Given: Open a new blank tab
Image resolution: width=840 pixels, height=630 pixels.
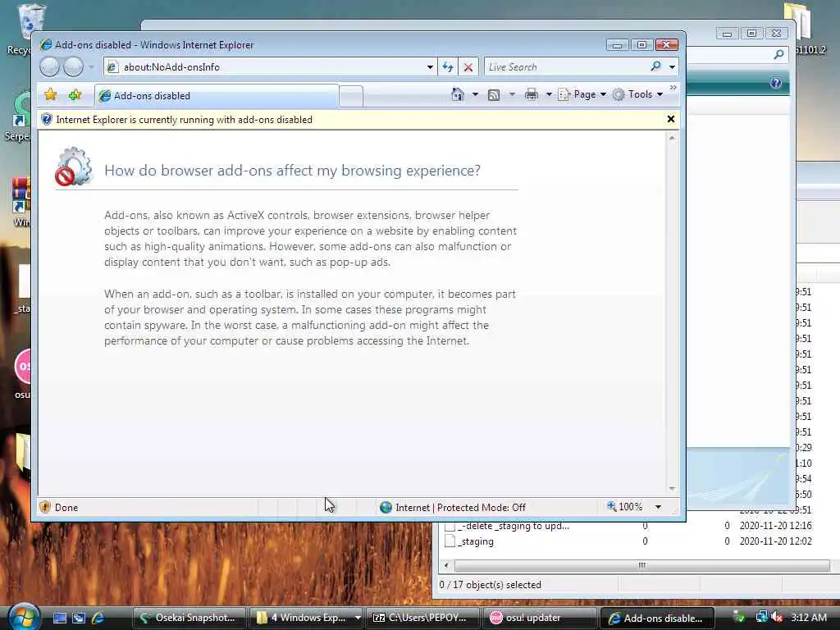Looking at the screenshot, I should [351, 97].
